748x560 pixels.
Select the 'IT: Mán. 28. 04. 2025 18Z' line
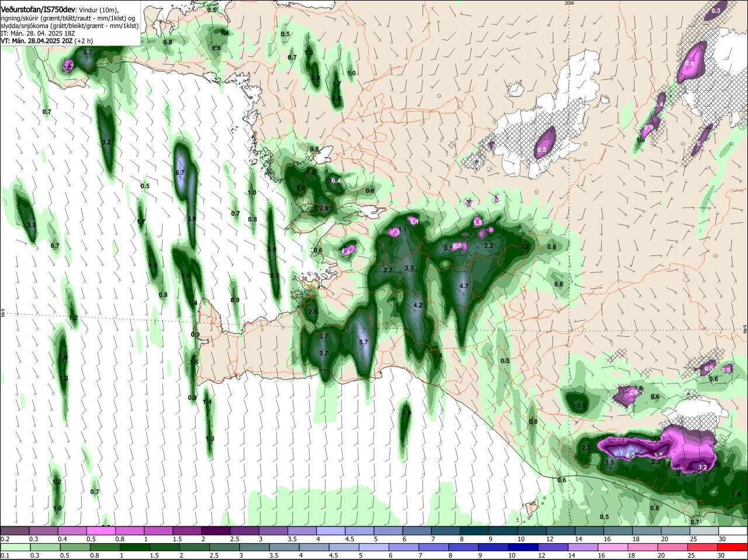coord(38,33)
